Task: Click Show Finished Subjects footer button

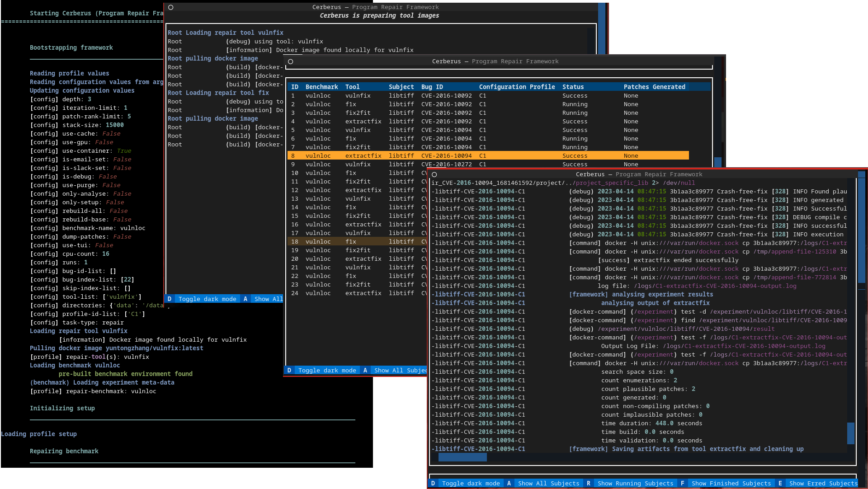Action: click(731, 483)
